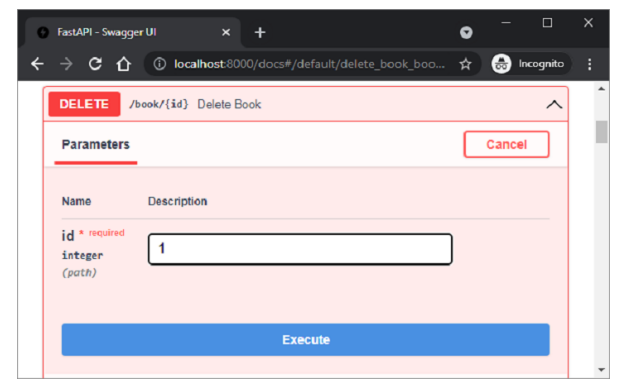Click the Incognito profile icon

tap(501, 64)
